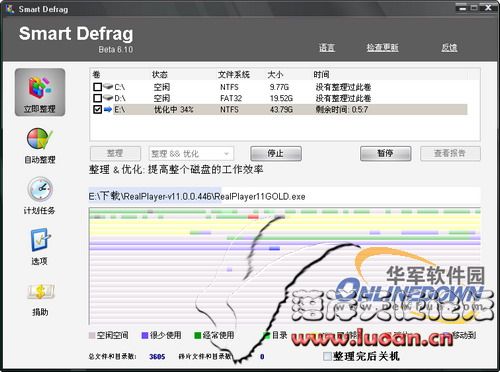Viewport: 500px width, 372px height.
Task: Open the 捐助 donate money icon
Action: pos(40,291)
